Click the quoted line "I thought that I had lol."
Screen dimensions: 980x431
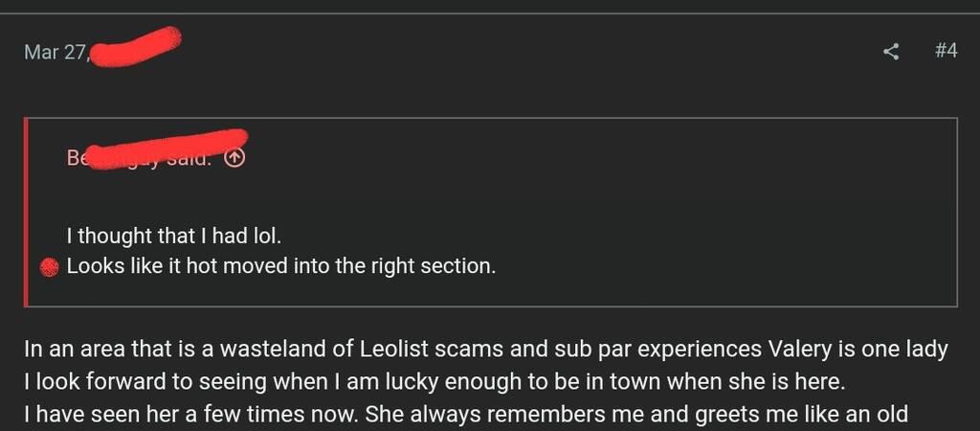click(174, 236)
